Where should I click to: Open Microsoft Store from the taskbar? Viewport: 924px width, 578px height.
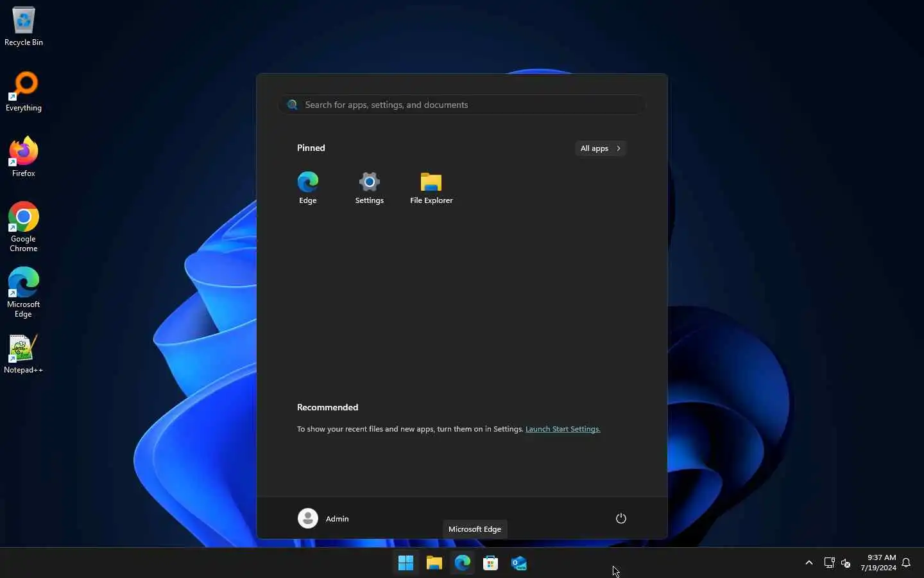point(491,563)
